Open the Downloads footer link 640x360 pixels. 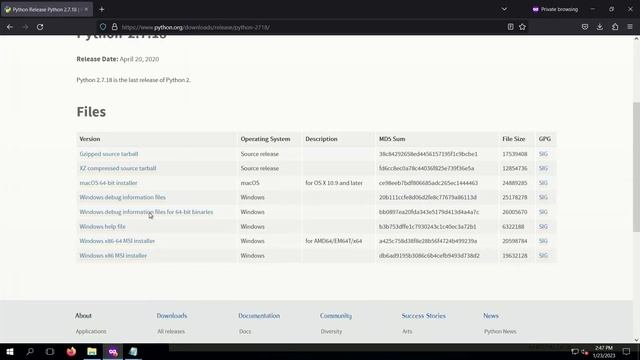172,316
